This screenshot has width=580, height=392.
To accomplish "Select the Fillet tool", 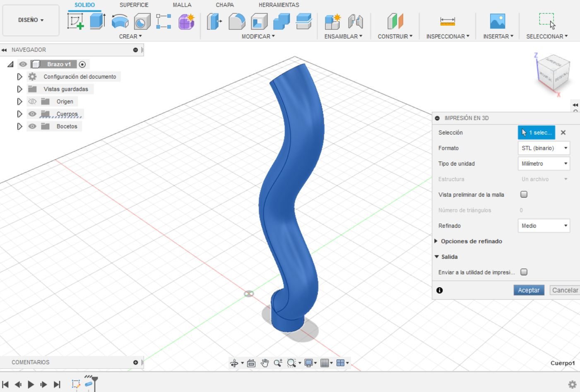I will (237, 21).
